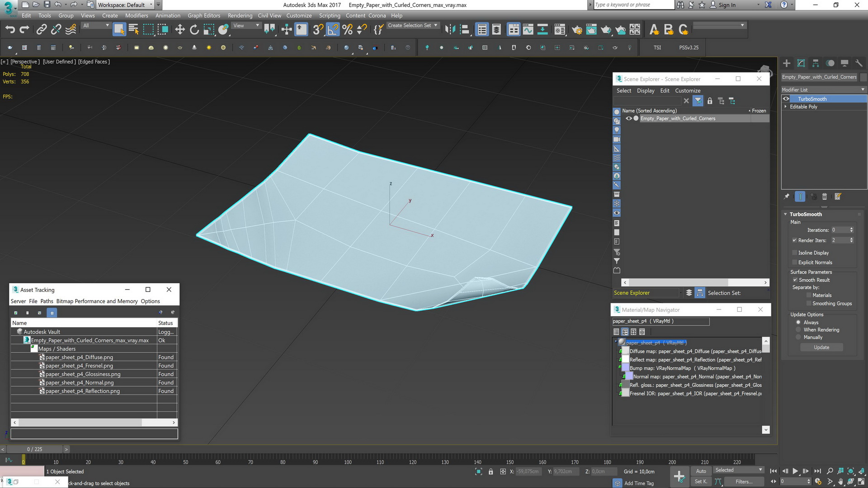Open the Modifier List dropdown
The height and width of the screenshot is (488, 868).
(x=824, y=89)
